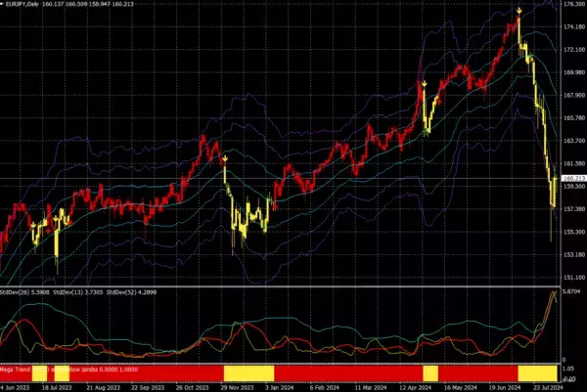Click the StdDev spike at the right edge

(554, 294)
